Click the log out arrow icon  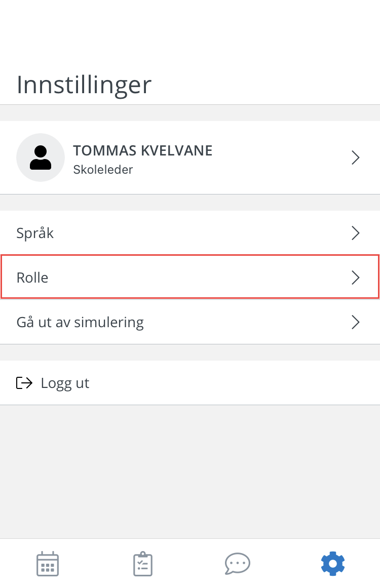[24, 383]
